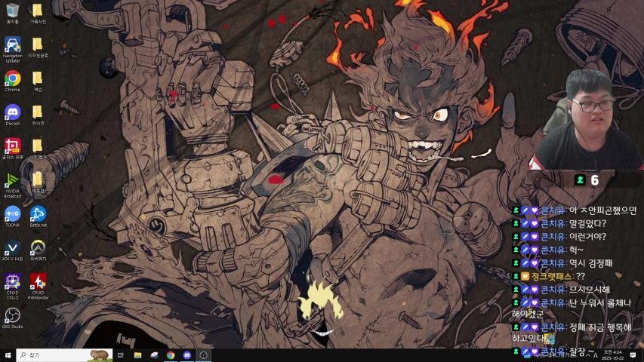
Task: Switch to OBS Studio on the taskbar
Action: [204, 355]
